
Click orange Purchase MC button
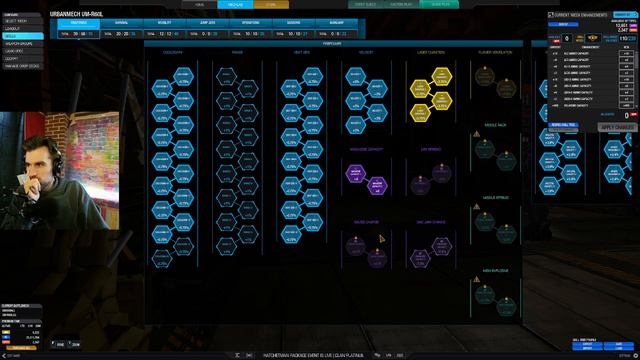[x=20, y=348]
